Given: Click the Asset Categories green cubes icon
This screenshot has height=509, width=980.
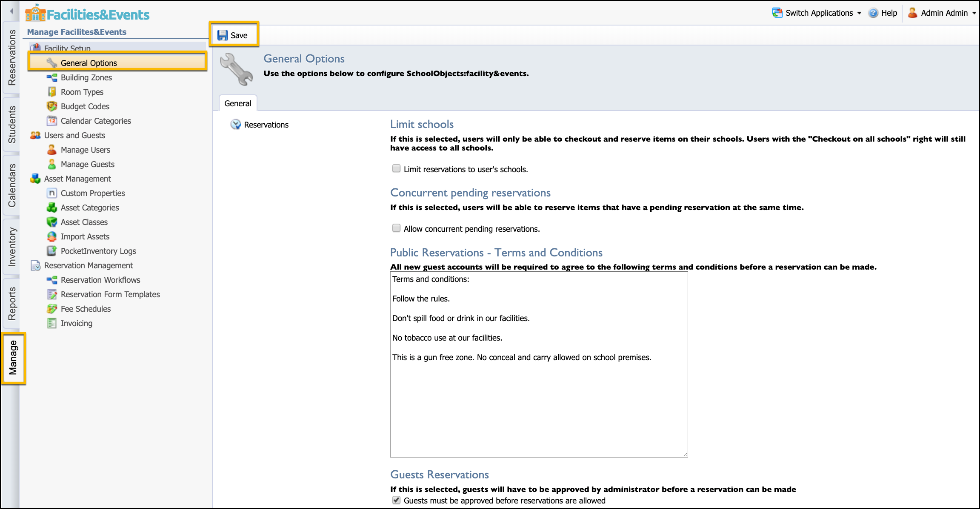Looking at the screenshot, I should (52, 208).
